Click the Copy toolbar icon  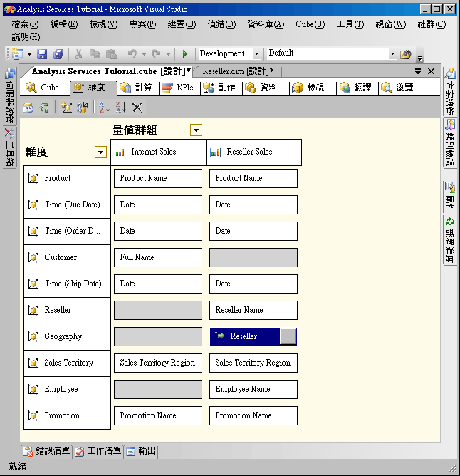(95, 54)
